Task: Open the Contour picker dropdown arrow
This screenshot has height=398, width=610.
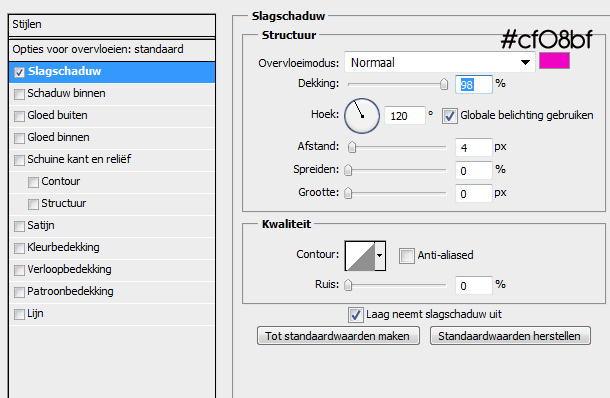Action: point(380,256)
